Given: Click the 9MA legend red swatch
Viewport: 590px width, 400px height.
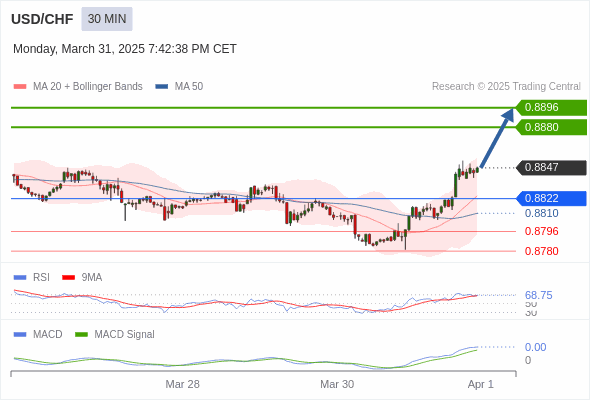Looking at the screenshot, I should coord(68,278).
